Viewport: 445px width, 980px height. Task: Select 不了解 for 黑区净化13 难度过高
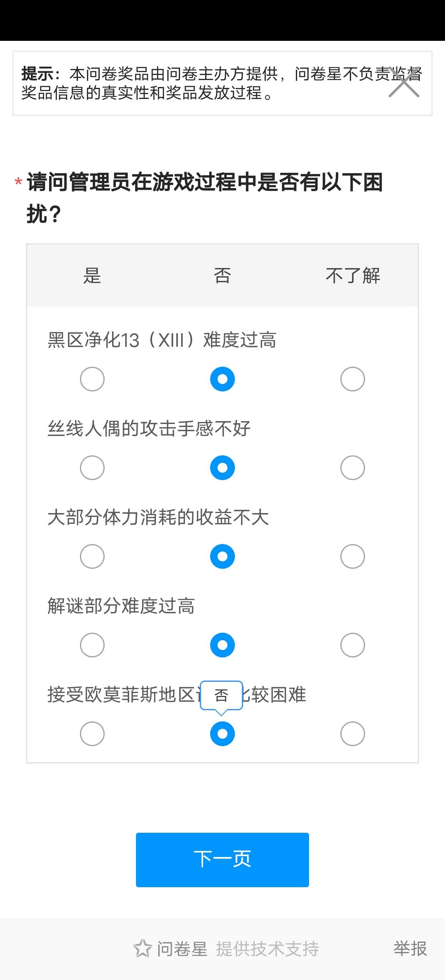(352, 379)
